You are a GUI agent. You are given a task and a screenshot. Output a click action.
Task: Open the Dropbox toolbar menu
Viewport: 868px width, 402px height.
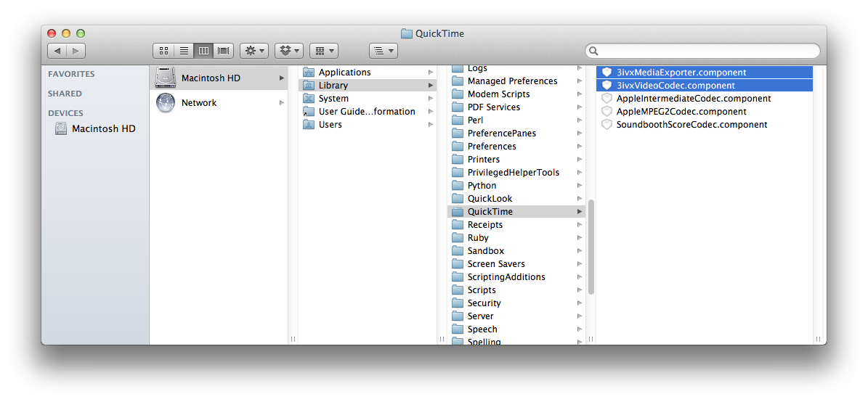click(x=289, y=51)
